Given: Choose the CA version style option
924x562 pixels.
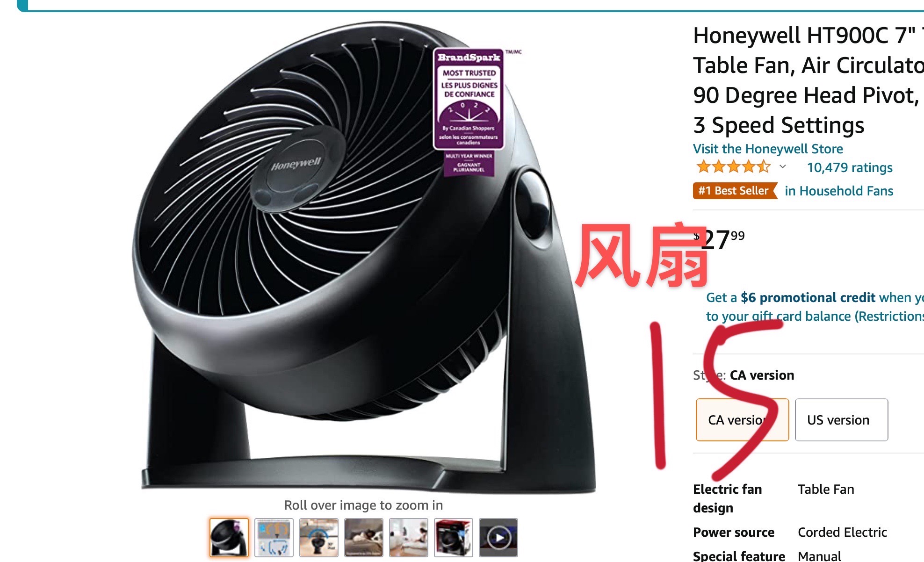Looking at the screenshot, I should click(742, 419).
